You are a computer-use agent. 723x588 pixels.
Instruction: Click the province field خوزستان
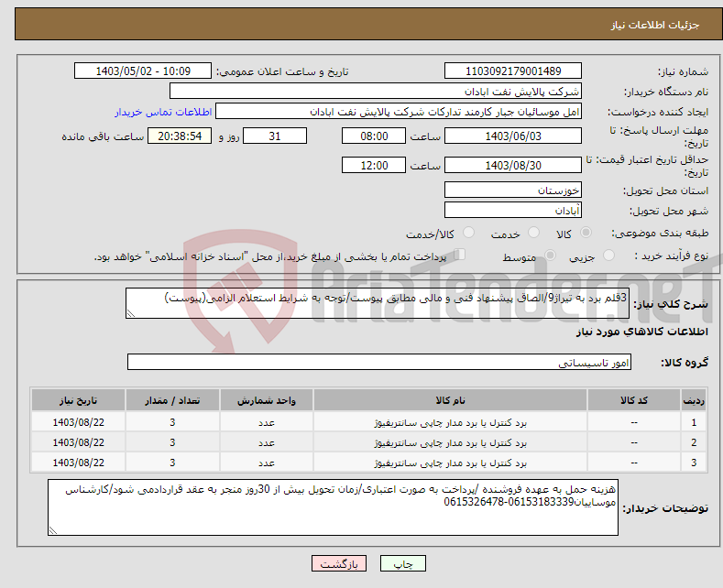click(513, 190)
